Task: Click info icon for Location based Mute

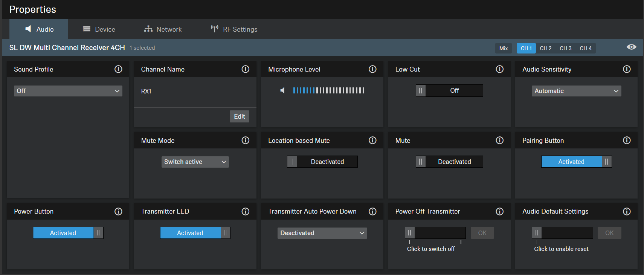Action: point(372,141)
